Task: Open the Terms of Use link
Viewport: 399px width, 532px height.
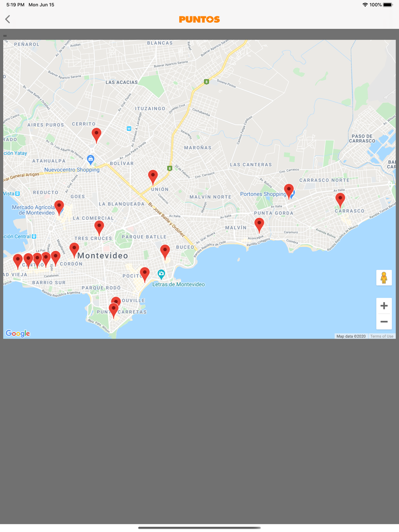Action: (x=382, y=336)
